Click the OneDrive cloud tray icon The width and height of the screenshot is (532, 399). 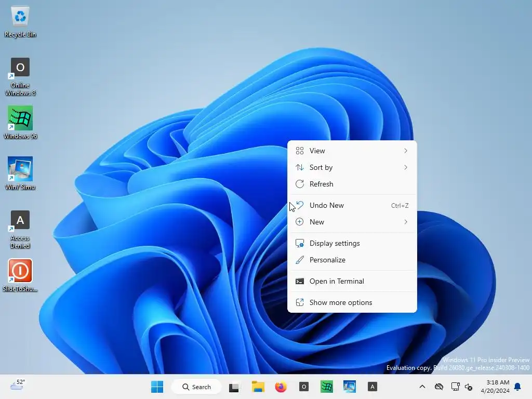(439, 387)
